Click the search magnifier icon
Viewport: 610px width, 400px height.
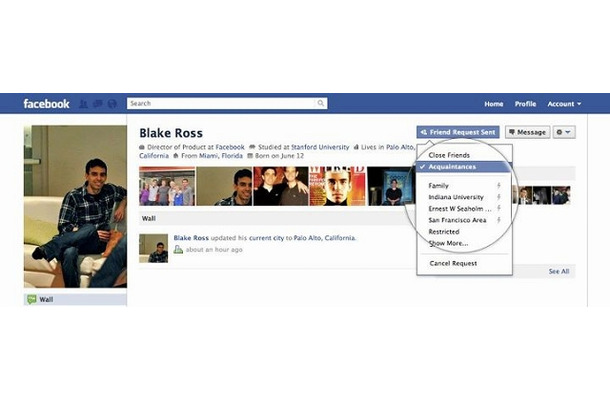tap(321, 103)
